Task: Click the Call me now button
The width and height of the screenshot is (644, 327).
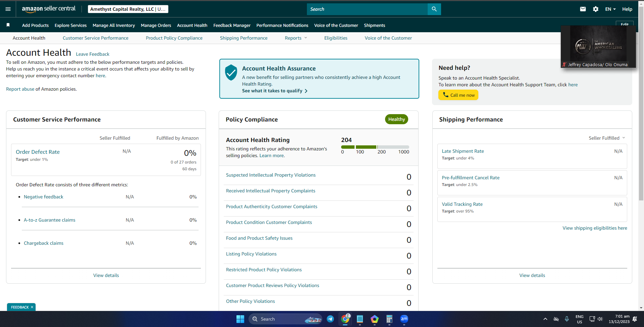Action: point(458,95)
